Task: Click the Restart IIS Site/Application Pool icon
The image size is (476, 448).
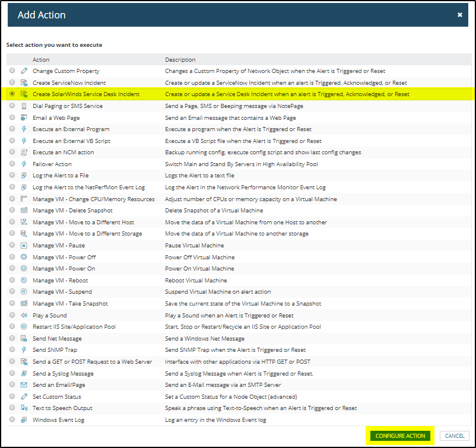Action: (24, 326)
